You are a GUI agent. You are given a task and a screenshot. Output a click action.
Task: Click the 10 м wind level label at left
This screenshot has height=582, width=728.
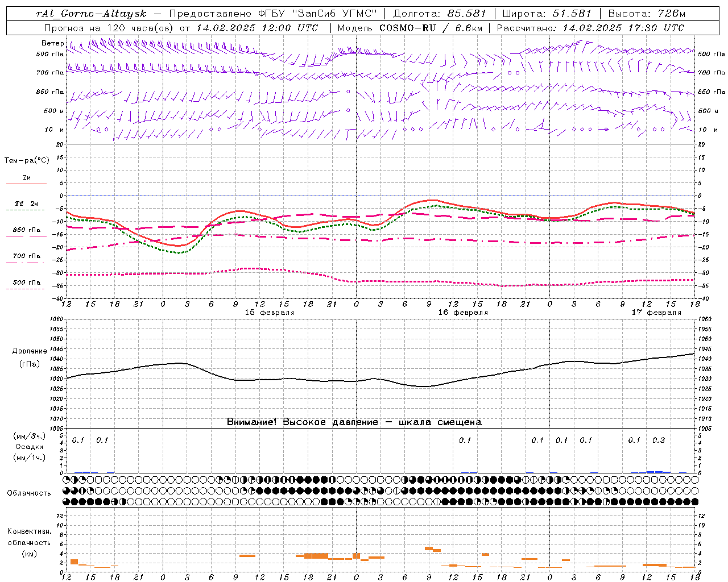[54, 130]
